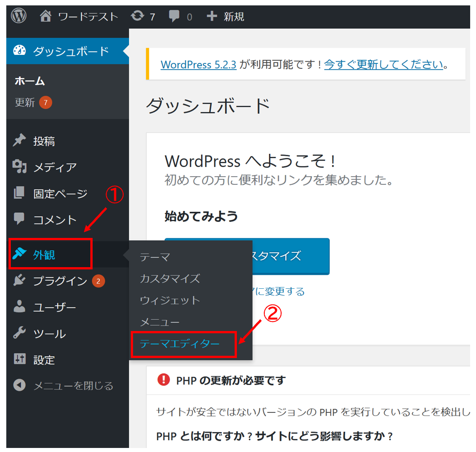Click 今すぐ更新してください link
This screenshot has width=476, height=452.
383,65
